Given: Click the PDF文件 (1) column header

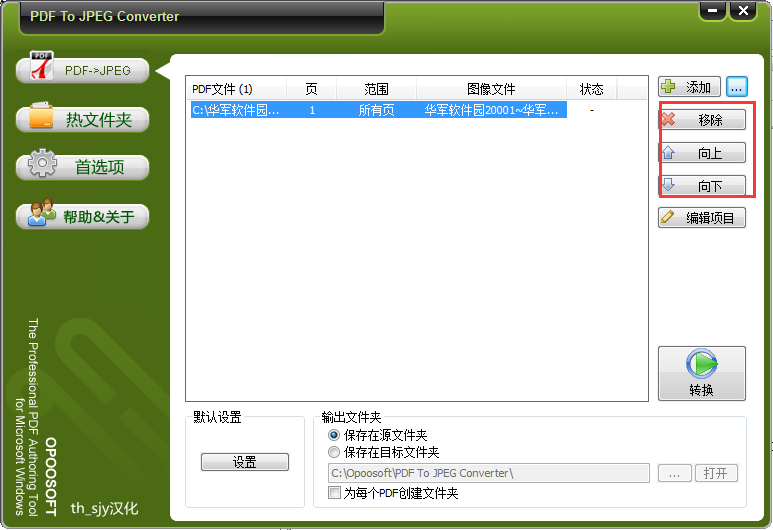Looking at the screenshot, I should tap(236, 89).
